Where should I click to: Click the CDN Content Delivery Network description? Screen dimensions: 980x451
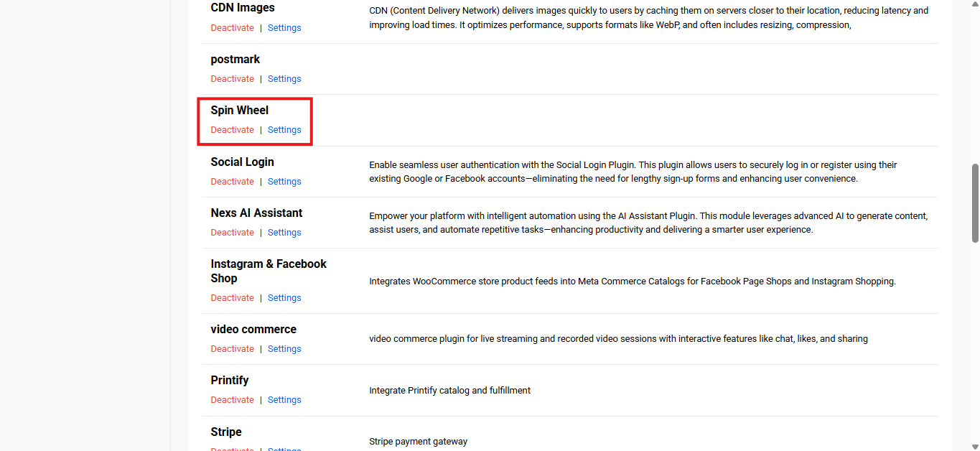(x=649, y=18)
